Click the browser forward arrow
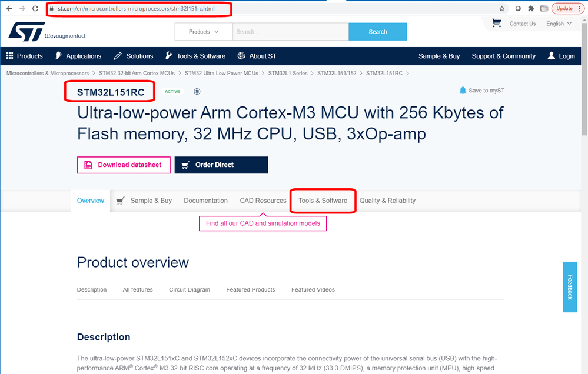The width and height of the screenshot is (588, 374). click(22, 9)
